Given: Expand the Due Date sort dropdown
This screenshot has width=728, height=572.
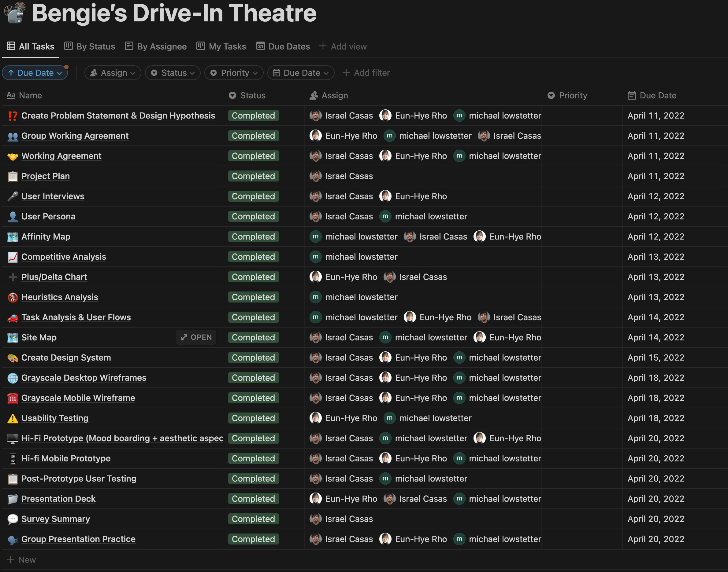Looking at the screenshot, I should 35,73.
